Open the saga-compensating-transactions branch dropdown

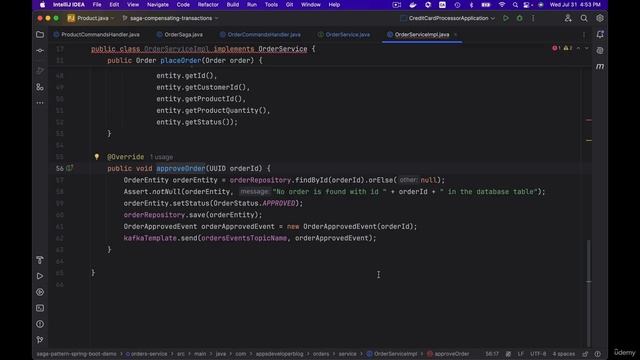point(170,18)
